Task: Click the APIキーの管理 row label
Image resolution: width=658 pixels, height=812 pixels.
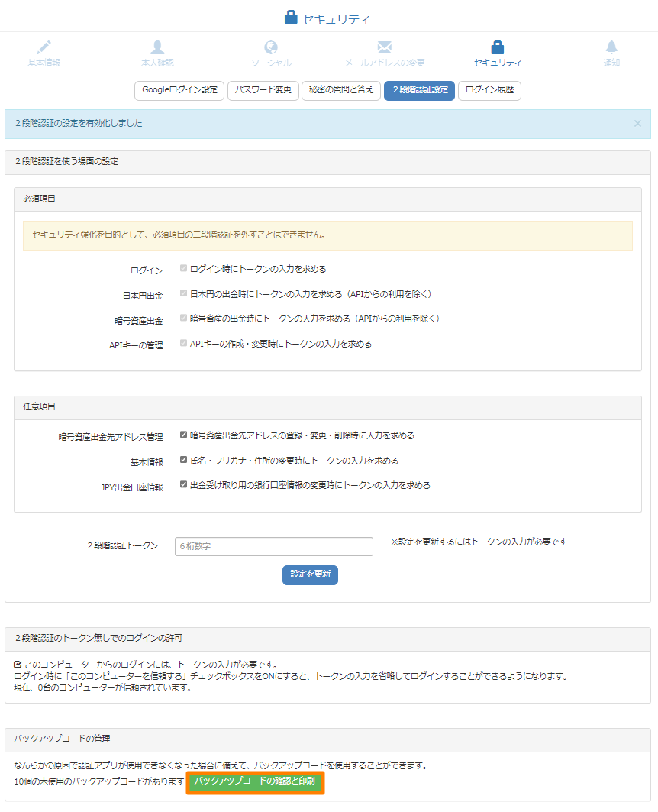Action: coord(136,345)
